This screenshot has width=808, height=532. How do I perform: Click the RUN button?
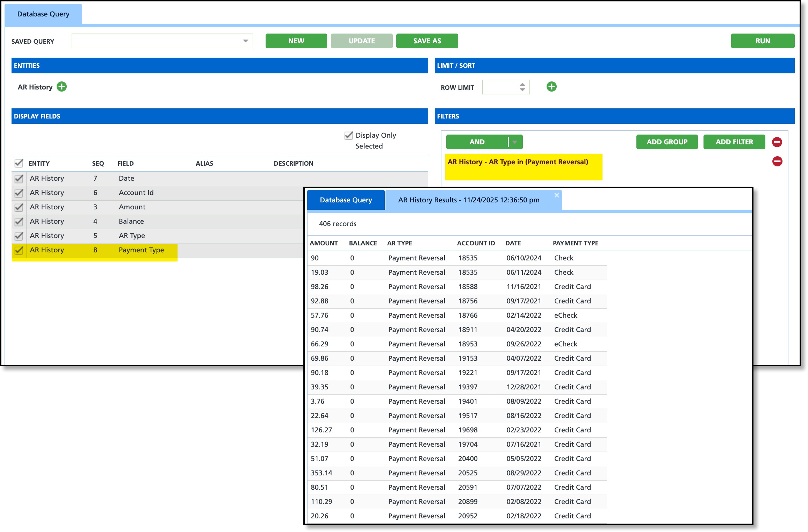coord(762,41)
